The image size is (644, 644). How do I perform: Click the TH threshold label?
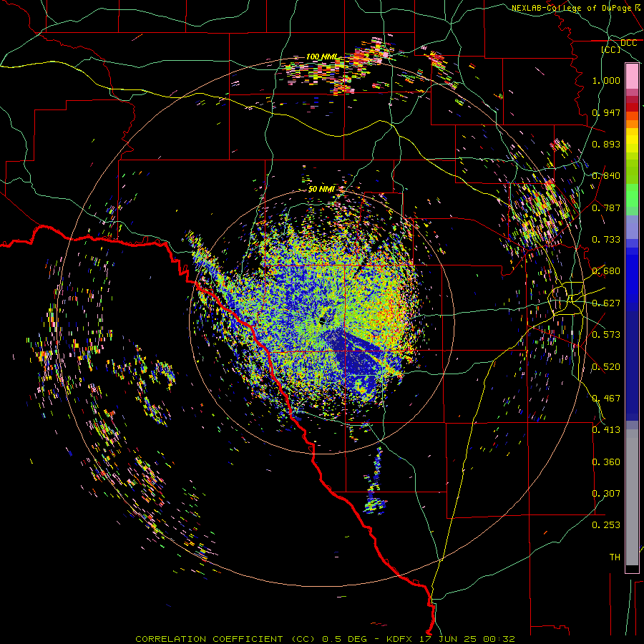click(x=615, y=557)
